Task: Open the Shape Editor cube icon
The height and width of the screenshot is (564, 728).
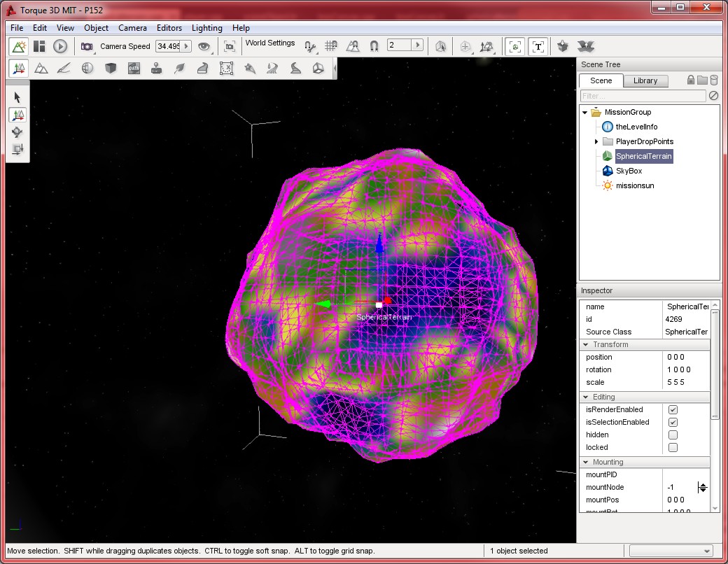Action: (111, 68)
